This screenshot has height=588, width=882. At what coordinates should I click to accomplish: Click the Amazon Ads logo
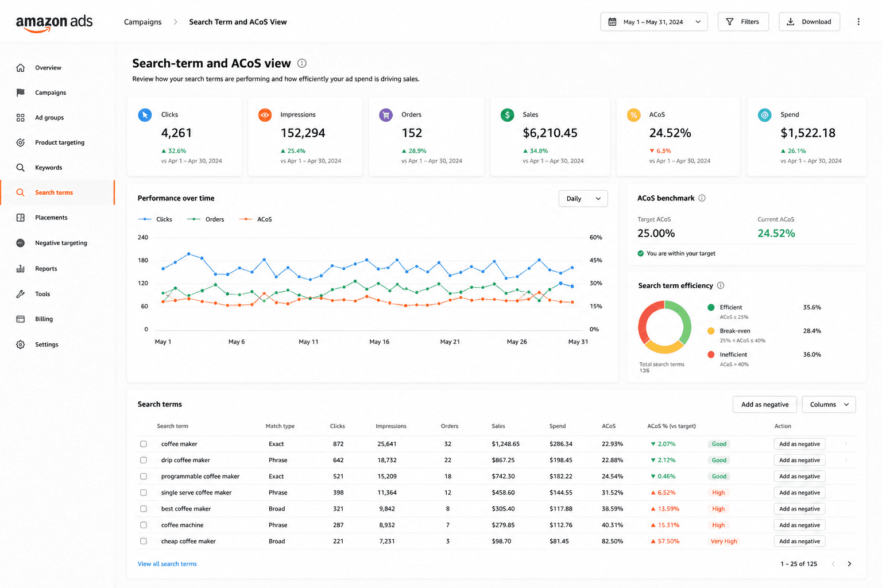point(54,23)
